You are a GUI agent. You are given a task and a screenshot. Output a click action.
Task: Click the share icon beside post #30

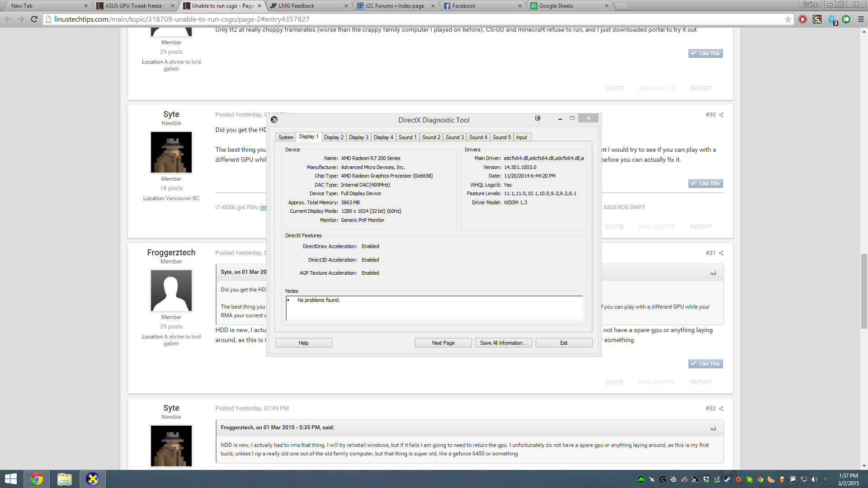721,115
